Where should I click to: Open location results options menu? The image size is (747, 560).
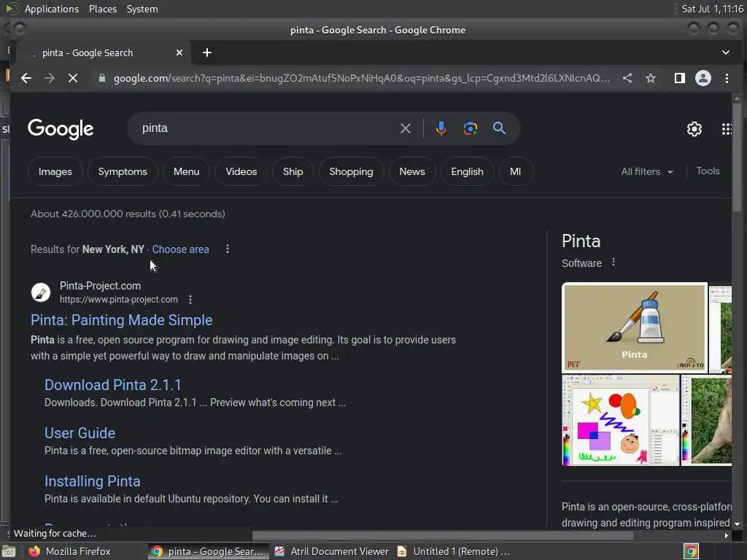tap(228, 249)
